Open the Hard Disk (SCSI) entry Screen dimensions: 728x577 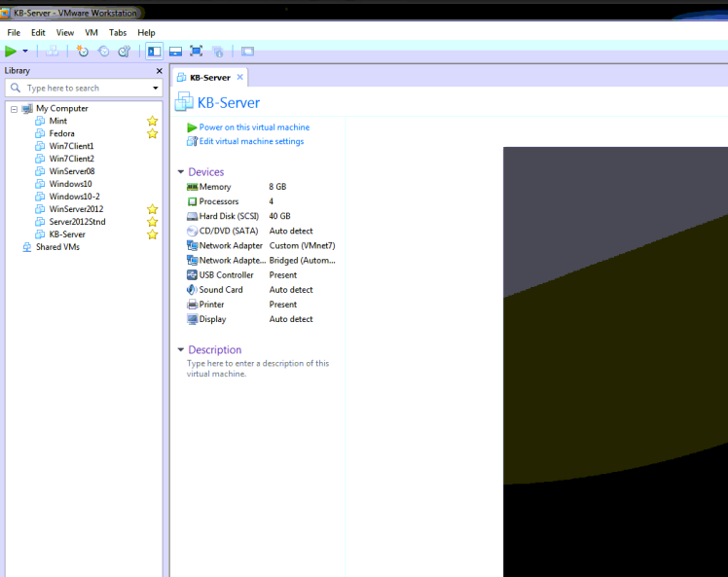coord(229,216)
